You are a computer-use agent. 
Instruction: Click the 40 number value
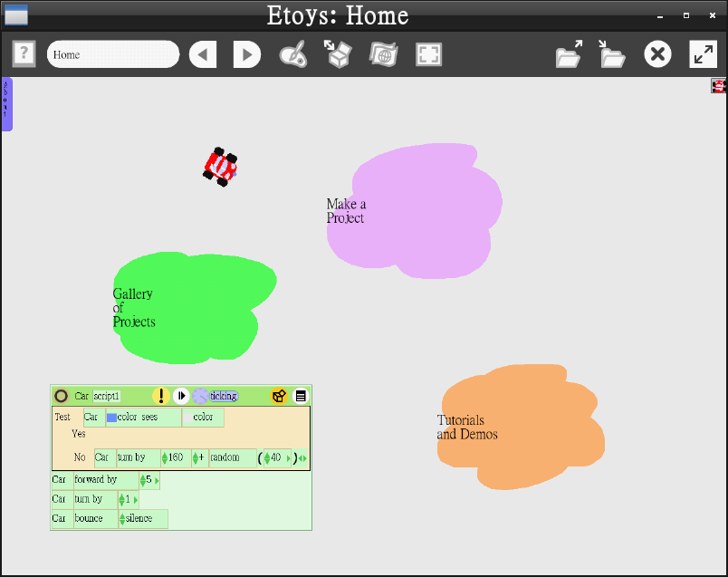pos(276,457)
